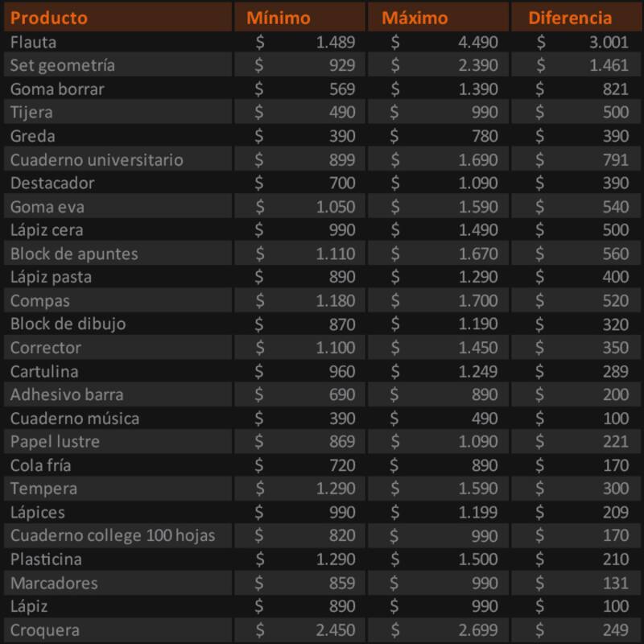Click Papel lustre difference value 221

pyautogui.click(x=615, y=442)
